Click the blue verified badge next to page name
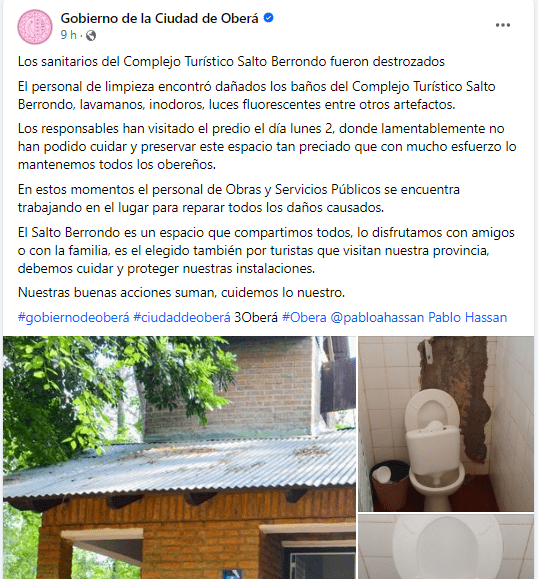Image resolution: width=538 pixels, height=579 pixels. (268, 17)
